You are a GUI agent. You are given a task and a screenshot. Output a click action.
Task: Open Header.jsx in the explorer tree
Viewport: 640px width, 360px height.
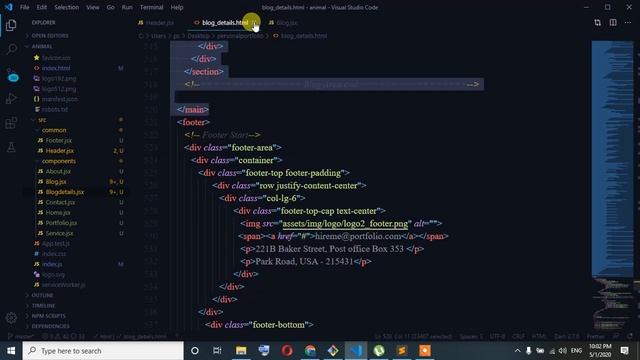coord(60,151)
